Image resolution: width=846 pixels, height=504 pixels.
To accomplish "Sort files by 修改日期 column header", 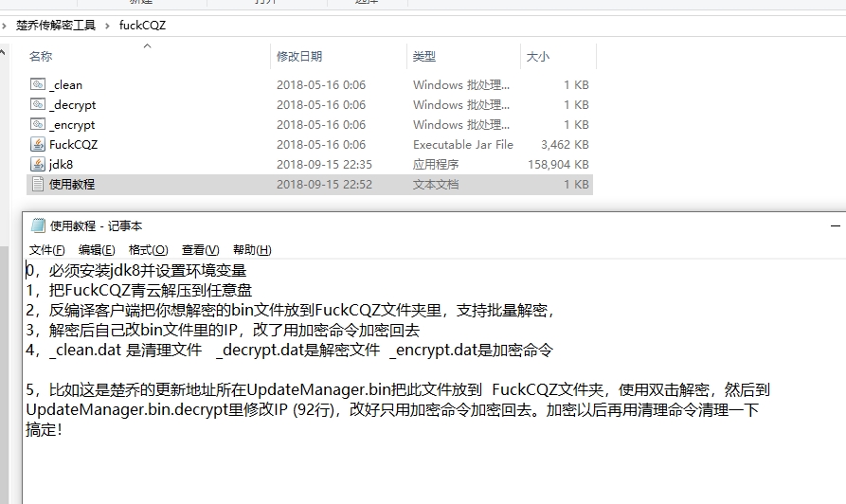I will pyautogui.click(x=299, y=56).
